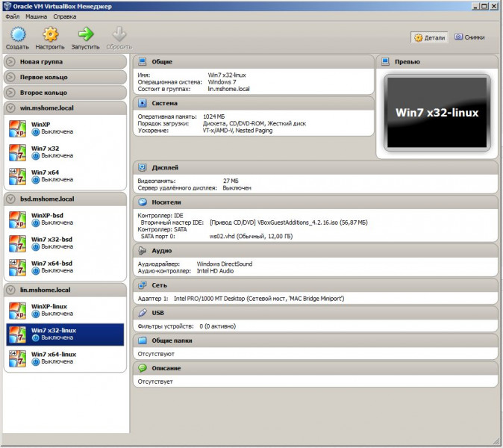Start the VM with the Запустить arrow
Image resolution: width=503 pixels, height=448 pixels.
click(86, 34)
